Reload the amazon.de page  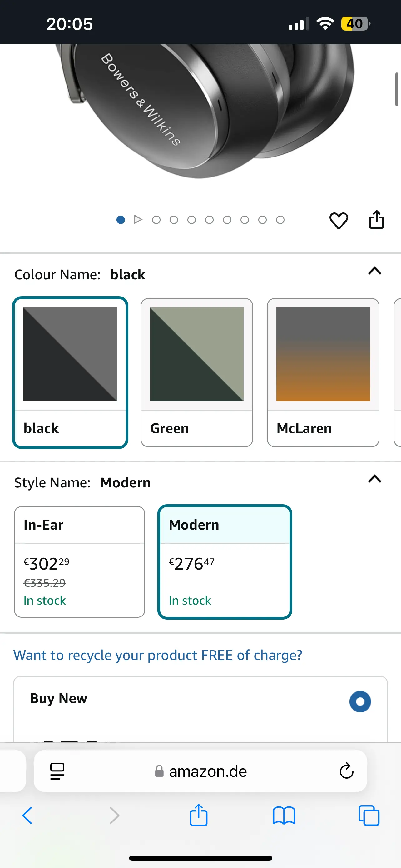tap(346, 771)
